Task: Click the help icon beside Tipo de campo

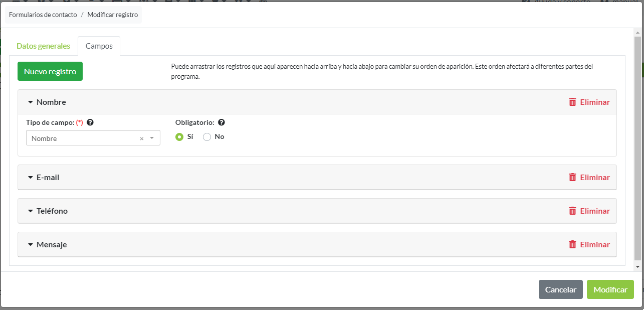Action: (x=90, y=122)
